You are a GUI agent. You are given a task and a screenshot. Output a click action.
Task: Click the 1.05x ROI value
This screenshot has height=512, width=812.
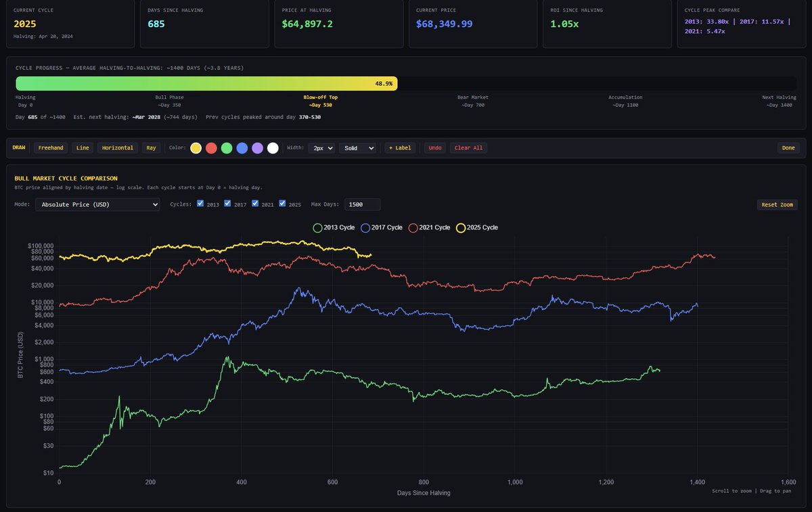(564, 24)
